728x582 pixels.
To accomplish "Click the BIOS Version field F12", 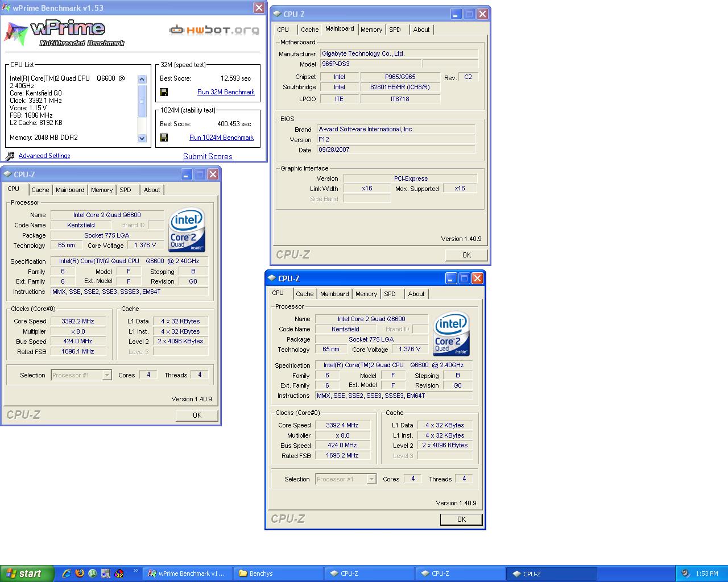I will click(396, 139).
